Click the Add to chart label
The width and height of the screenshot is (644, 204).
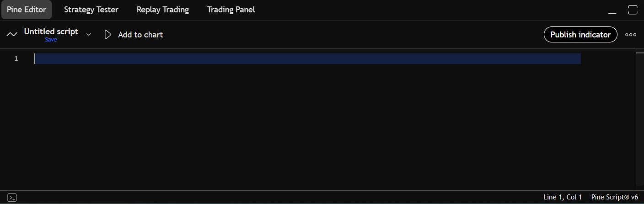140,35
